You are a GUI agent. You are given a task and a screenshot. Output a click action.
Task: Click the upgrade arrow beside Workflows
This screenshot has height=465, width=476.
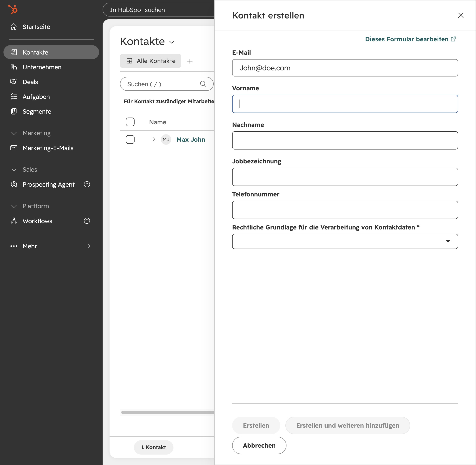[x=87, y=221]
